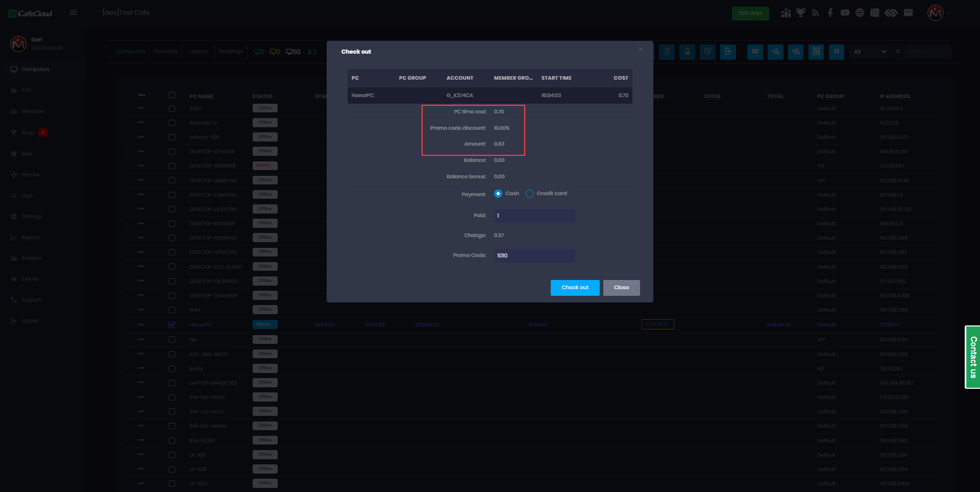The width and height of the screenshot is (980, 492).
Task: Open Members in the sidebar
Action: pyautogui.click(x=33, y=111)
